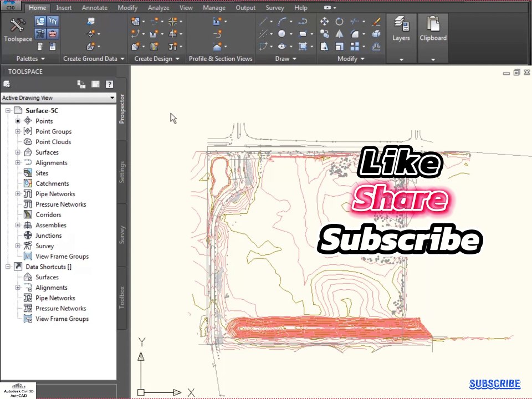The image size is (532, 399).
Task: Open the Manage ribbon tab
Action: click(214, 7)
